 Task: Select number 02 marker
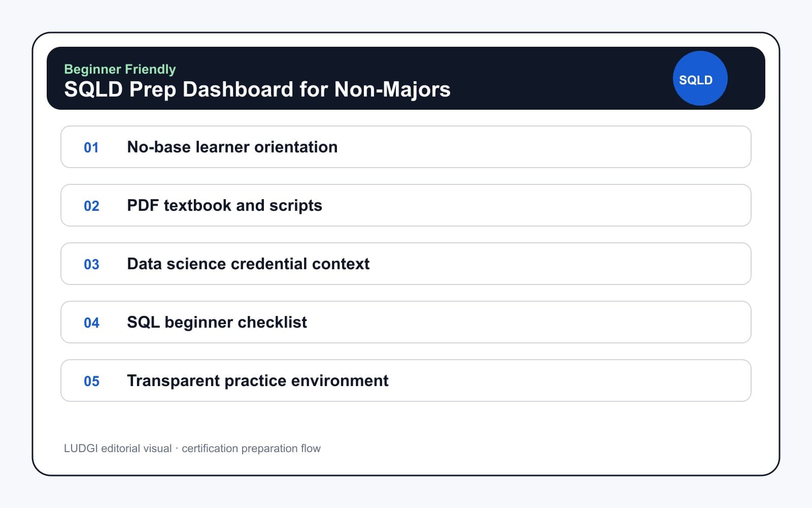(x=91, y=206)
